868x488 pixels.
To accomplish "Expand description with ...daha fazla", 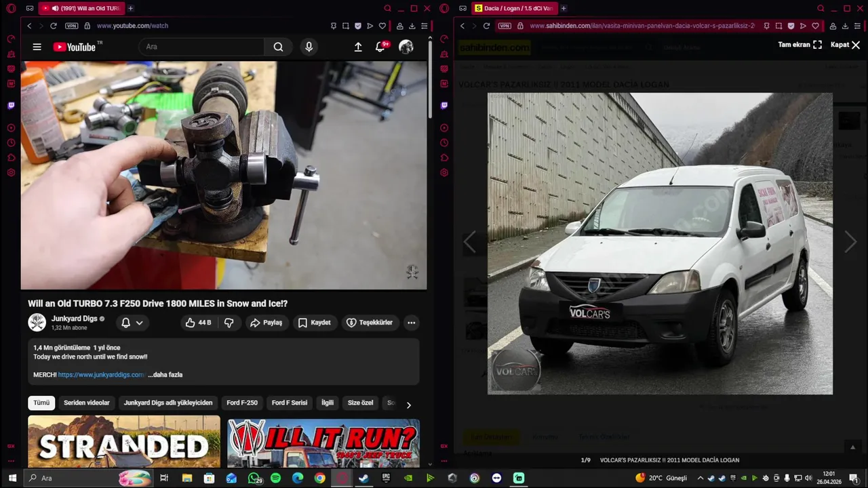I will tap(165, 375).
